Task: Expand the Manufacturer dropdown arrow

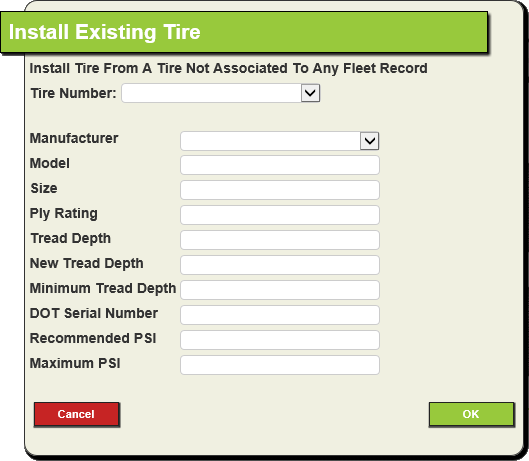Action: [369, 141]
